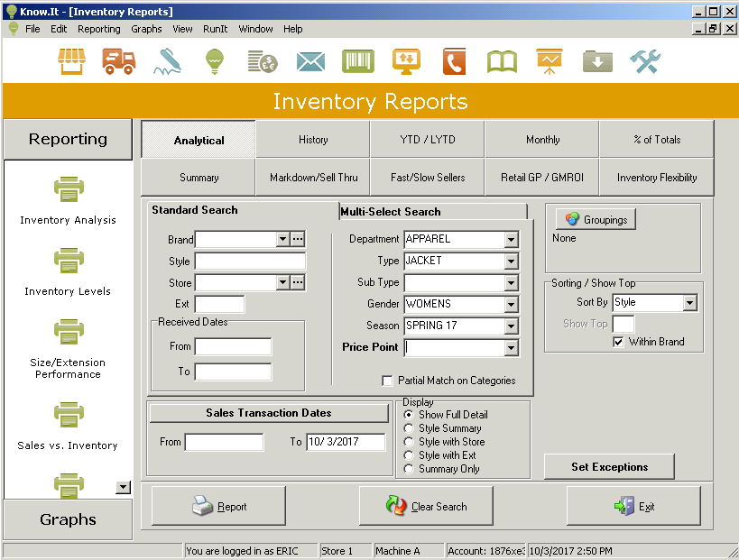739x560 pixels.
Task: Click the barcode icon in the toolbar
Action: (358, 61)
